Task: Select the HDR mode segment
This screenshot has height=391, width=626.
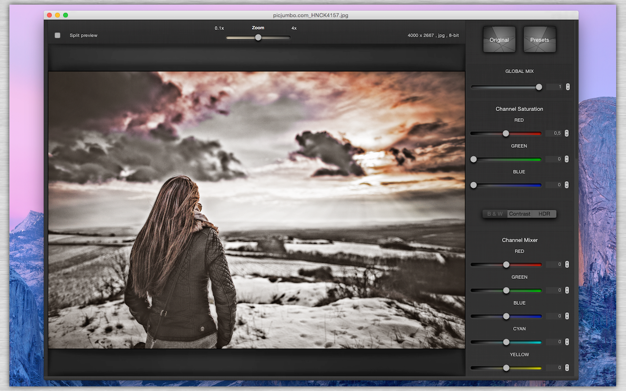Action: click(x=544, y=214)
